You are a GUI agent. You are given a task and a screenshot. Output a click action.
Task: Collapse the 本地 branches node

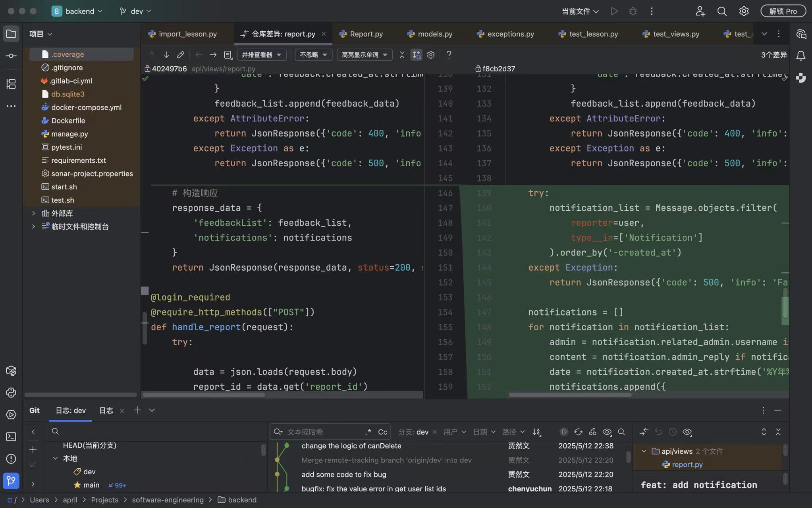[x=55, y=458]
